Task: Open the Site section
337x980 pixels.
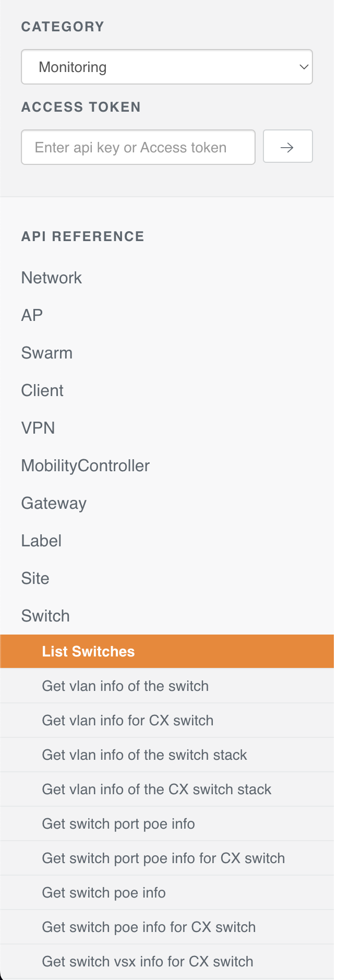Action: click(35, 578)
